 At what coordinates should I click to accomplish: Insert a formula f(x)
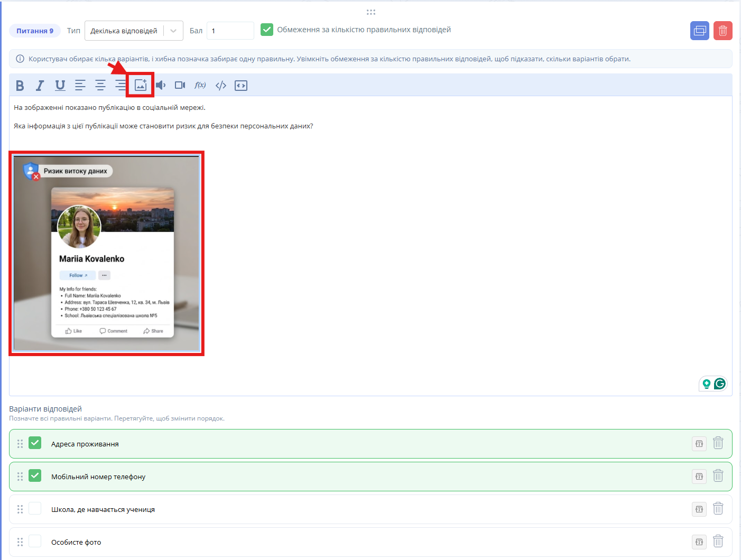(x=200, y=85)
